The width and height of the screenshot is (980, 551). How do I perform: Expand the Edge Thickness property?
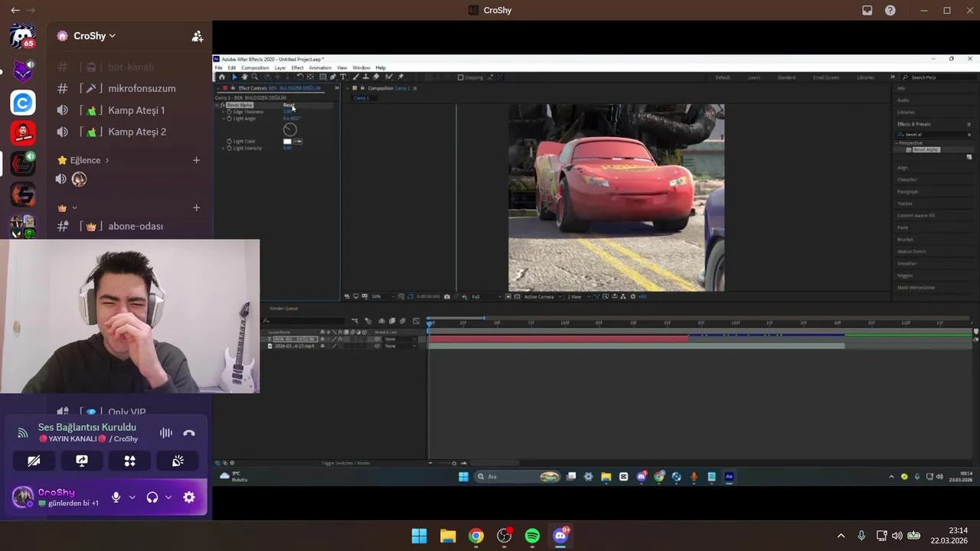[x=223, y=112]
